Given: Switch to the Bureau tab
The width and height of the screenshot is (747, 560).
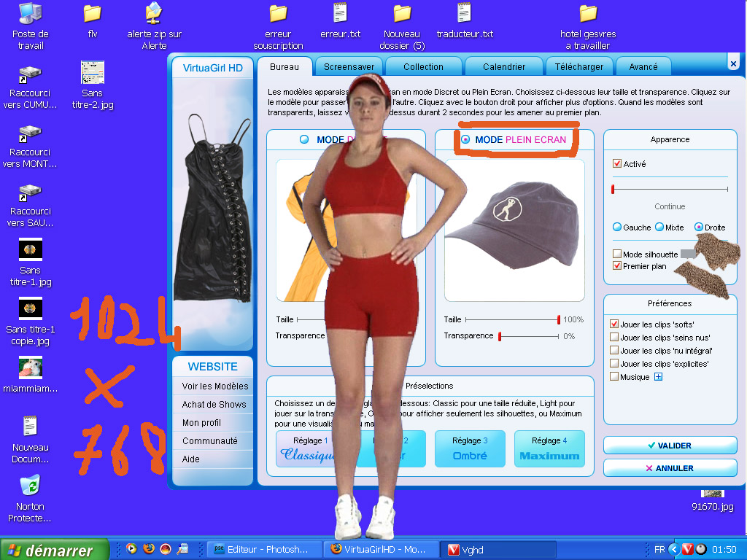Looking at the screenshot, I should click(285, 66).
